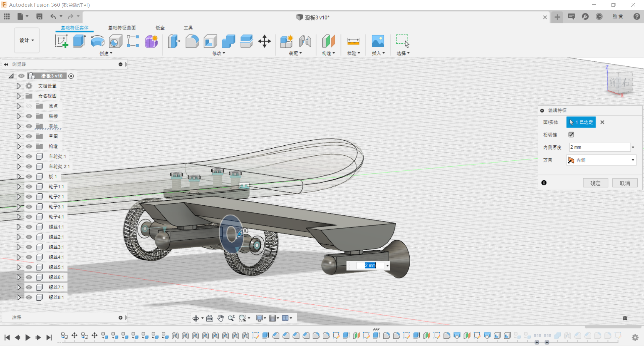Click the Orbit navigation icon
The width and height of the screenshot is (644, 346).
[x=196, y=318]
